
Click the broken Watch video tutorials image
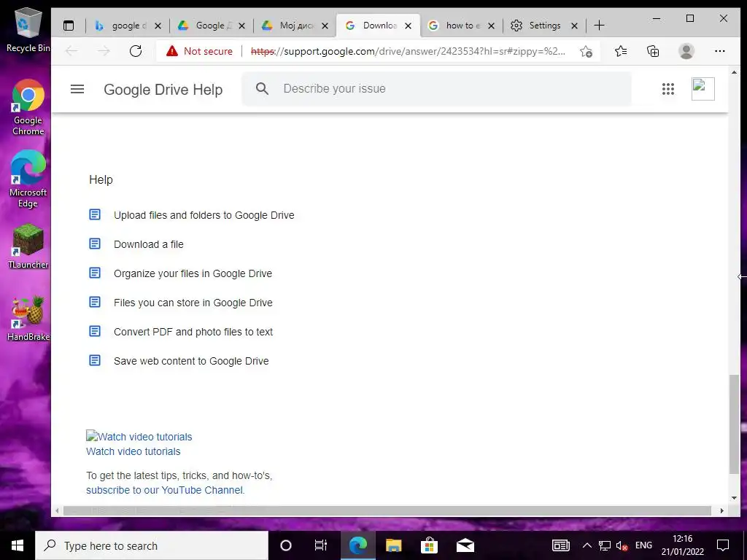click(139, 436)
